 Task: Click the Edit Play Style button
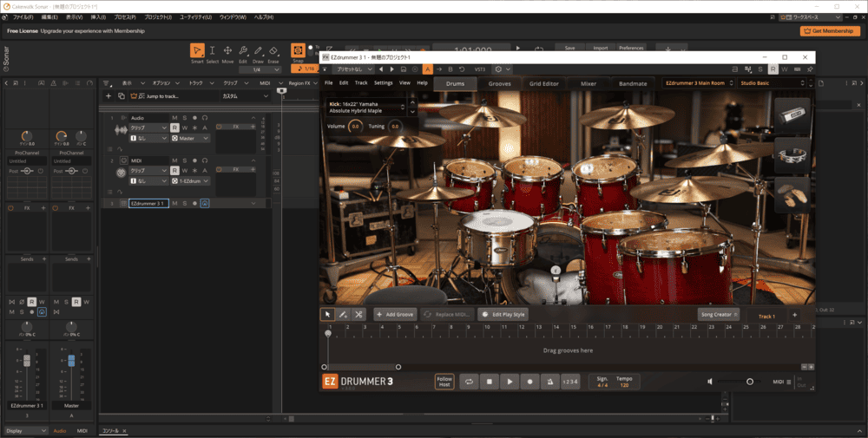tap(503, 314)
